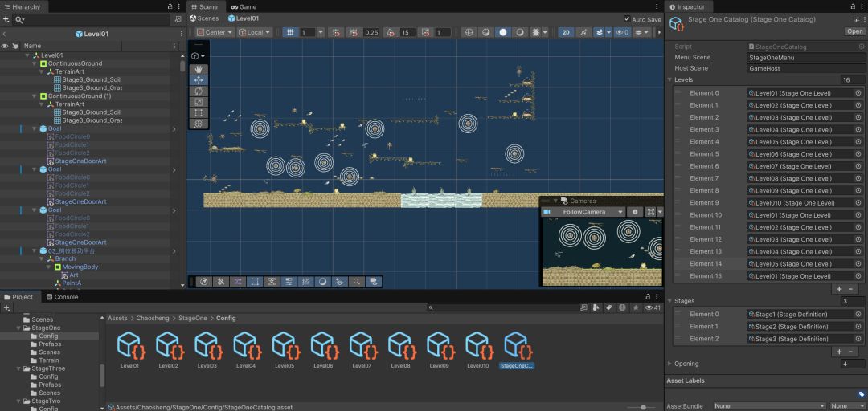Add a new Levels element with plus button
868x411 pixels.
(838, 289)
